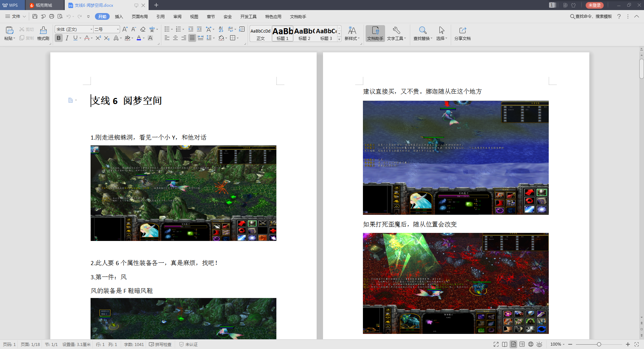
Task: Apply the 标题 1 heading style
Action: (x=283, y=34)
